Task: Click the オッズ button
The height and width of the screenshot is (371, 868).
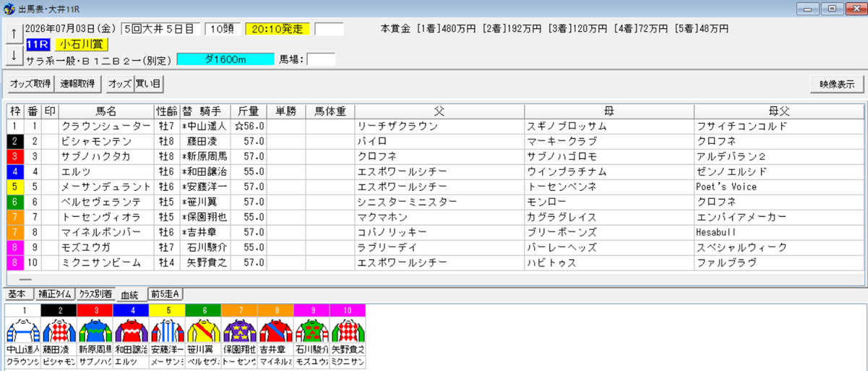Action: [x=119, y=84]
